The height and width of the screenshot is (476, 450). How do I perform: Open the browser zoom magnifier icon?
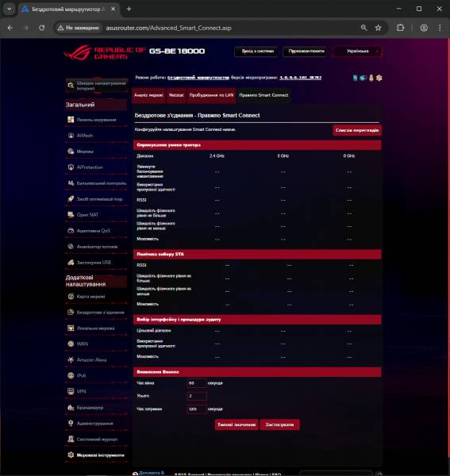363,28
